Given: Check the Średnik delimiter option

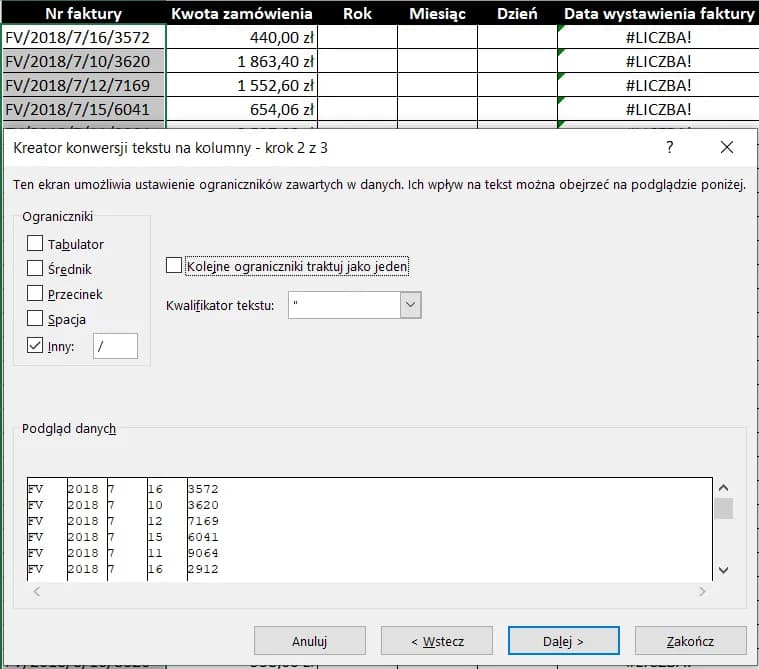Looking at the screenshot, I should (36, 269).
